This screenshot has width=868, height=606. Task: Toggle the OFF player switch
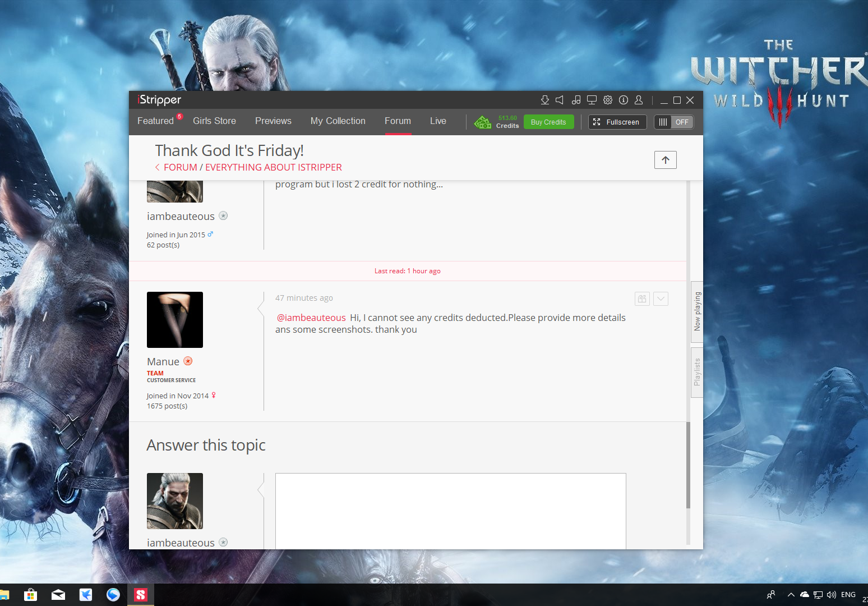674,122
